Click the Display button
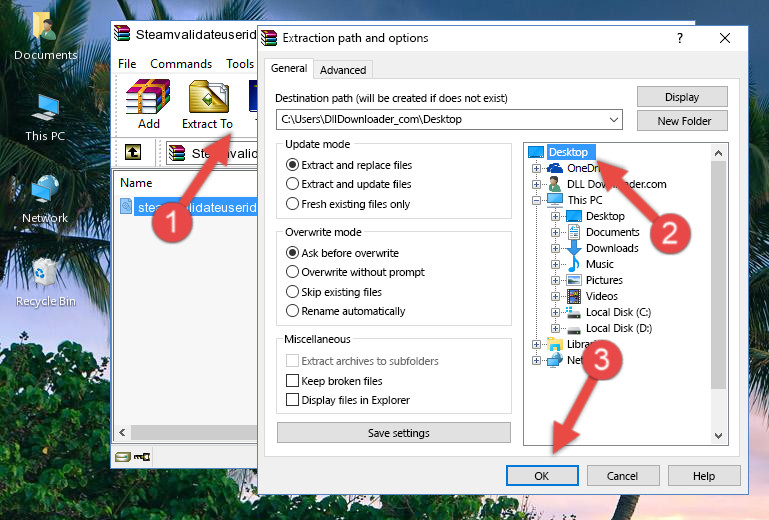Screen dimensions: 769x520 tap(682, 97)
